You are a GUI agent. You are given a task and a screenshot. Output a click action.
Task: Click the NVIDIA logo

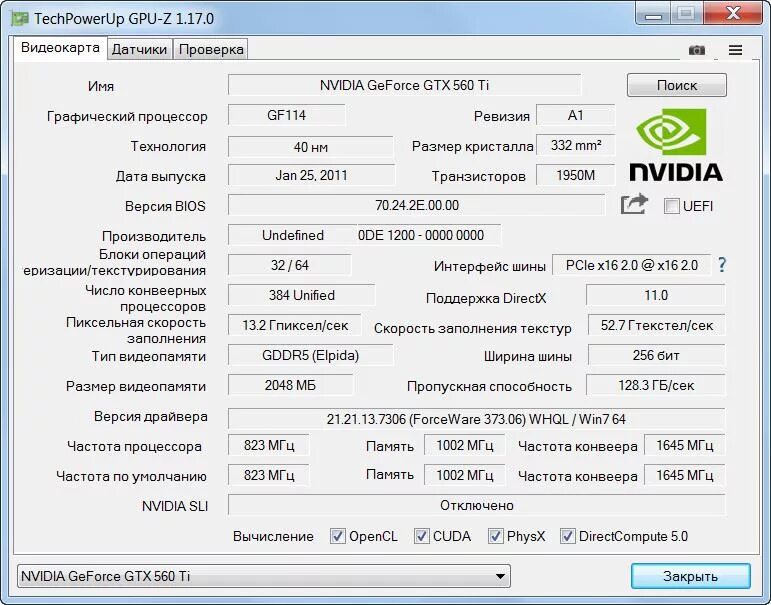[676, 145]
